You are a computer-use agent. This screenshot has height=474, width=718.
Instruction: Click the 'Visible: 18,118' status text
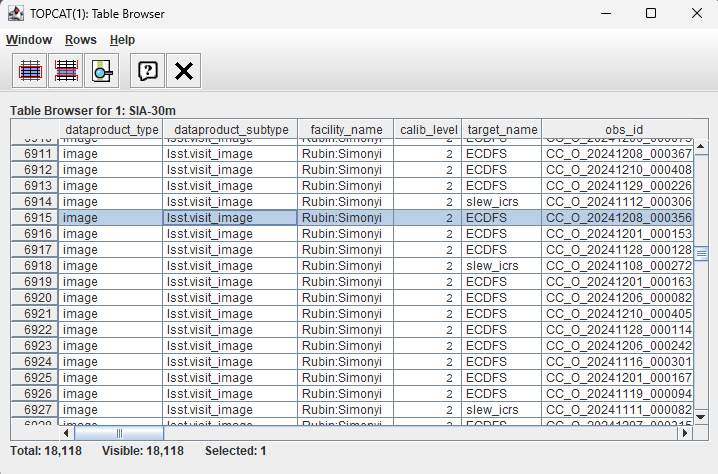pos(143,451)
